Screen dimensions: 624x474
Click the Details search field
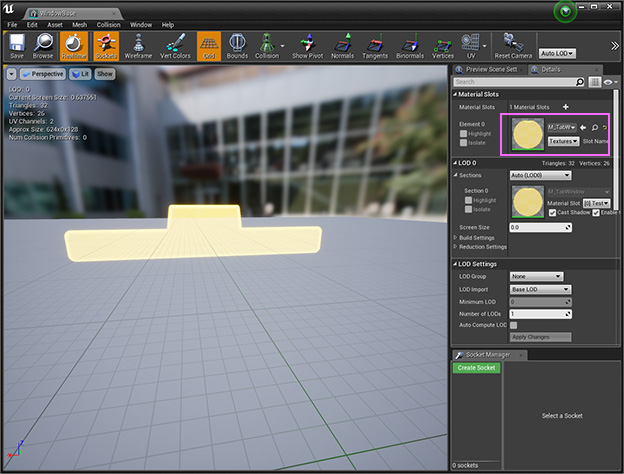514,82
